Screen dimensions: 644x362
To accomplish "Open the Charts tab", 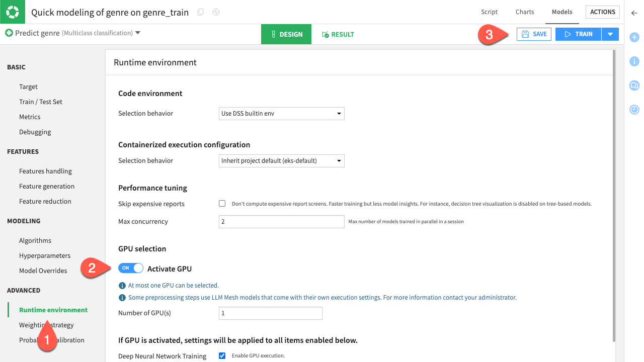I will (524, 12).
